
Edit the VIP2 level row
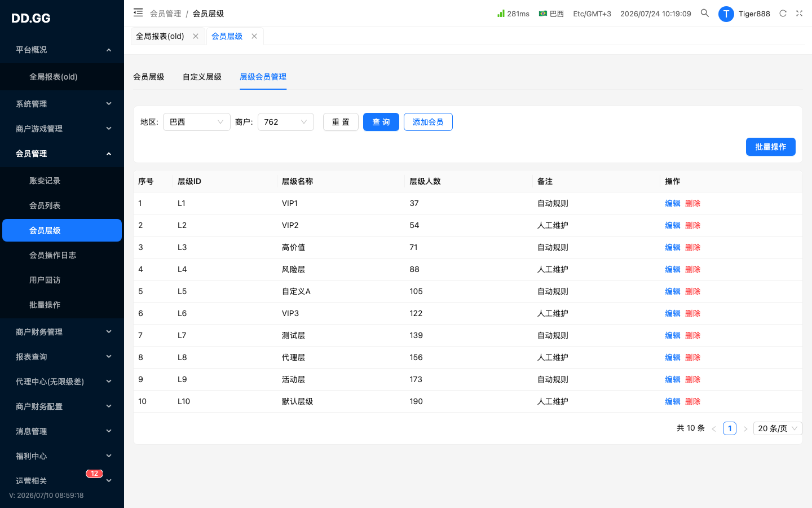[673, 225]
